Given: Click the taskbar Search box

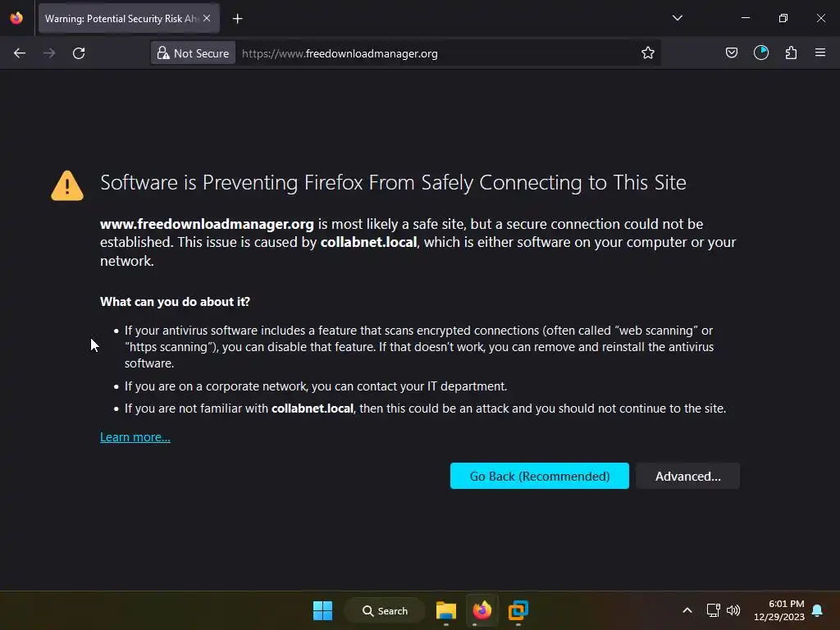Looking at the screenshot, I should [x=385, y=610].
